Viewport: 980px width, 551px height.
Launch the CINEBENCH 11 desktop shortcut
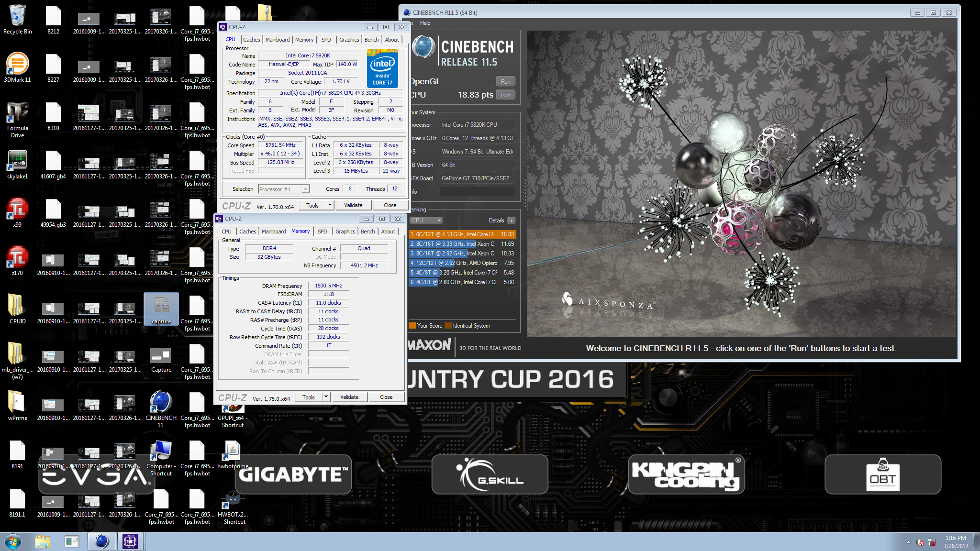pos(161,409)
